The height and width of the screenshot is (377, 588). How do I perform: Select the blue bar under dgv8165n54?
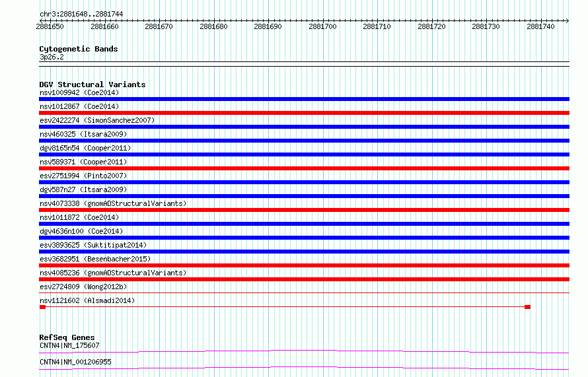(304, 154)
